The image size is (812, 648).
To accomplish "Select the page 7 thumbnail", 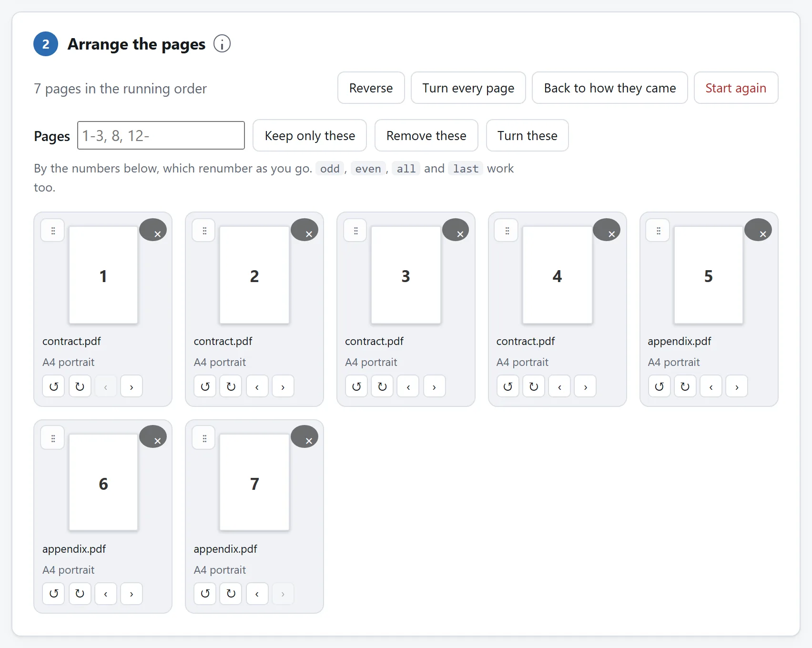I will tap(254, 482).
